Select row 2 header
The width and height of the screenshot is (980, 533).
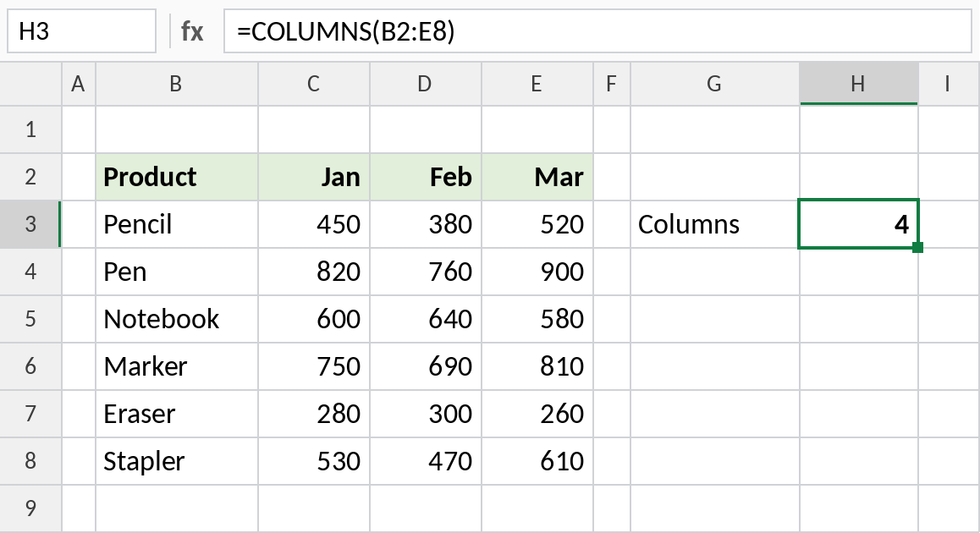30,177
